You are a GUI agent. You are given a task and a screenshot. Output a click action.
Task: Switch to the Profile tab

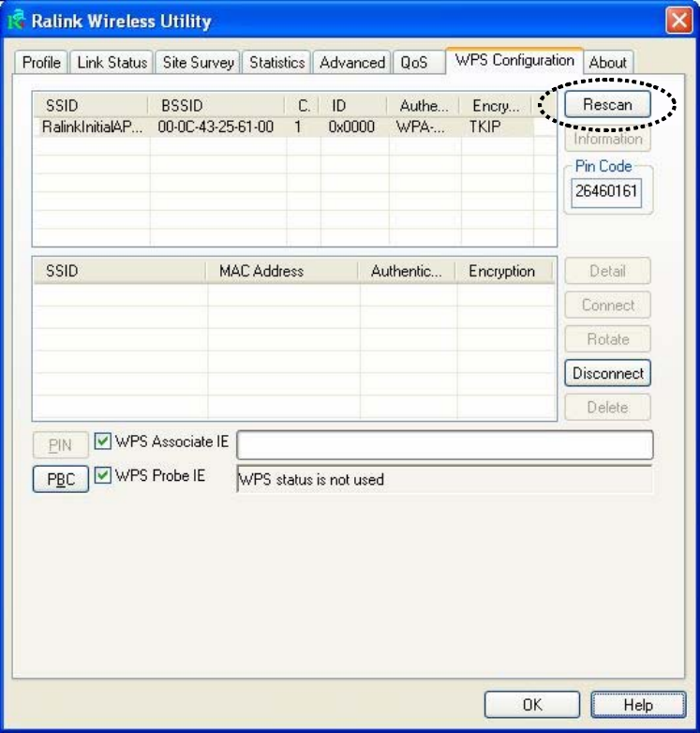41,62
